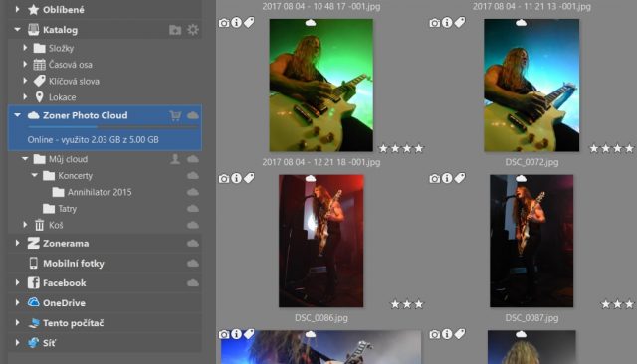Click the keyword tag icon beside green guitarist photo
This screenshot has width=637, height=364.
tap(249, 22)
